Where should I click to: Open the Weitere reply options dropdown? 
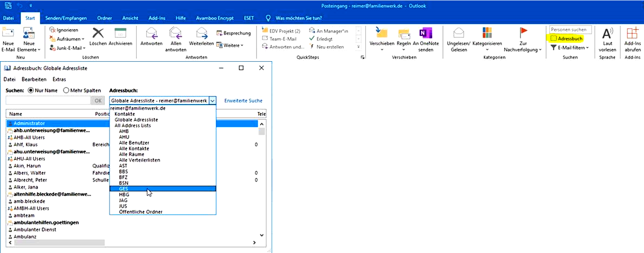[231, 45]
